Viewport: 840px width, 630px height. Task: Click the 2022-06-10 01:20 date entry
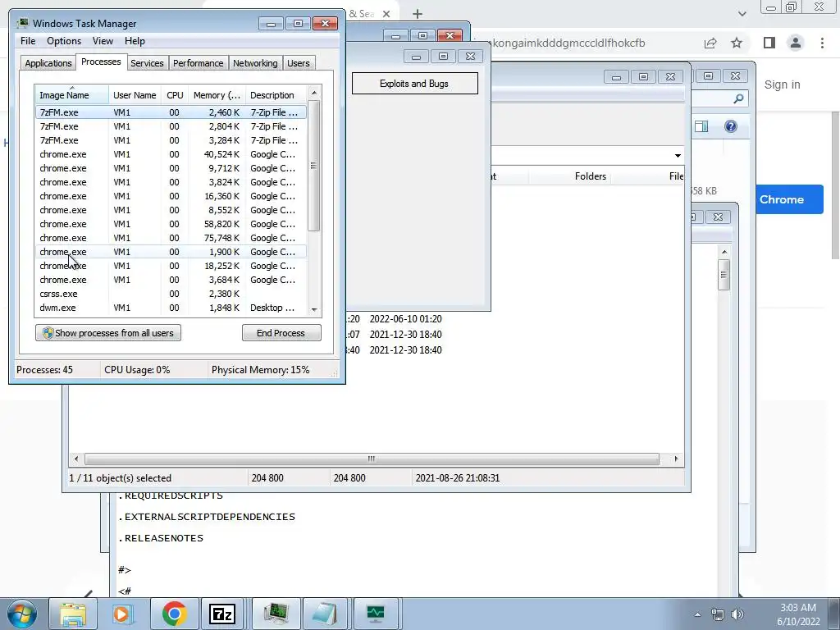[x=405, y=319]
